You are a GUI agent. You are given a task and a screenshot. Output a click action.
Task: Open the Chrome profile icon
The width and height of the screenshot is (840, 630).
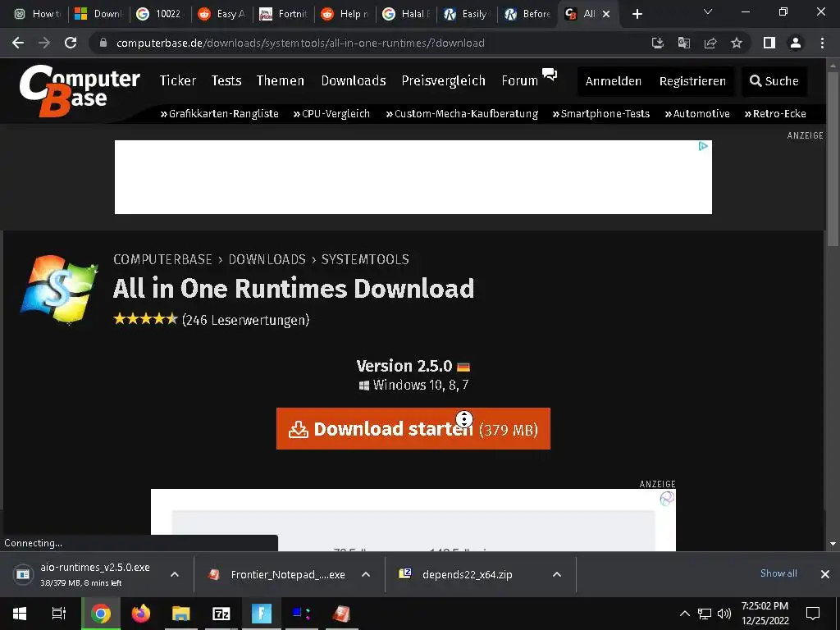796,43
